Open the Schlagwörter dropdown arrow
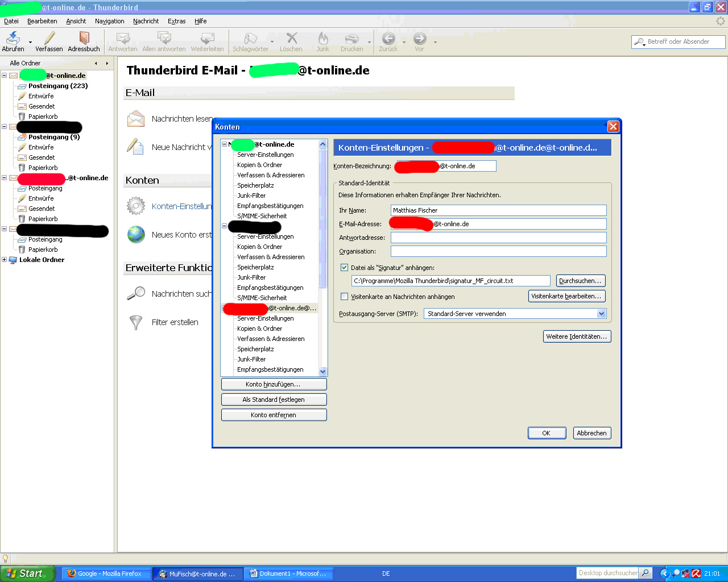Viewport: 728px width, 582px height. [x=272, y=42]
